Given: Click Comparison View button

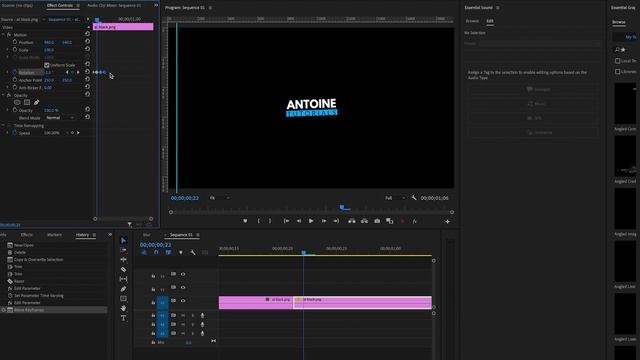Looking at the screenshot, I should point(390,221).
